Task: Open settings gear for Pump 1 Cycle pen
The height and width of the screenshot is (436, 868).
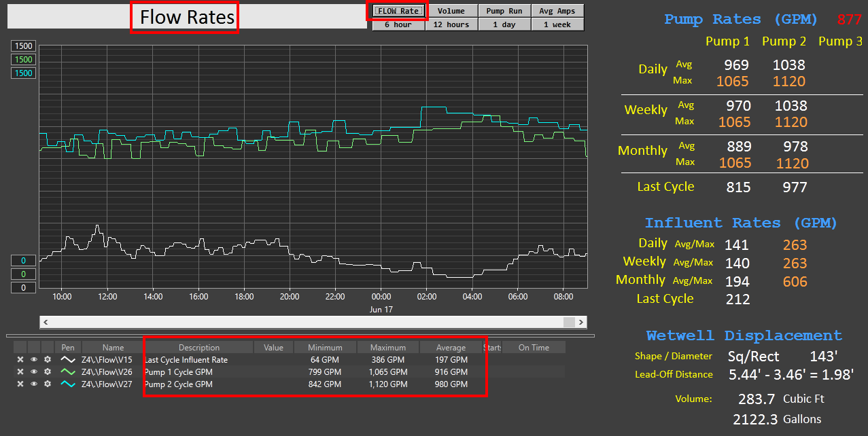Action: click(48, 372)
